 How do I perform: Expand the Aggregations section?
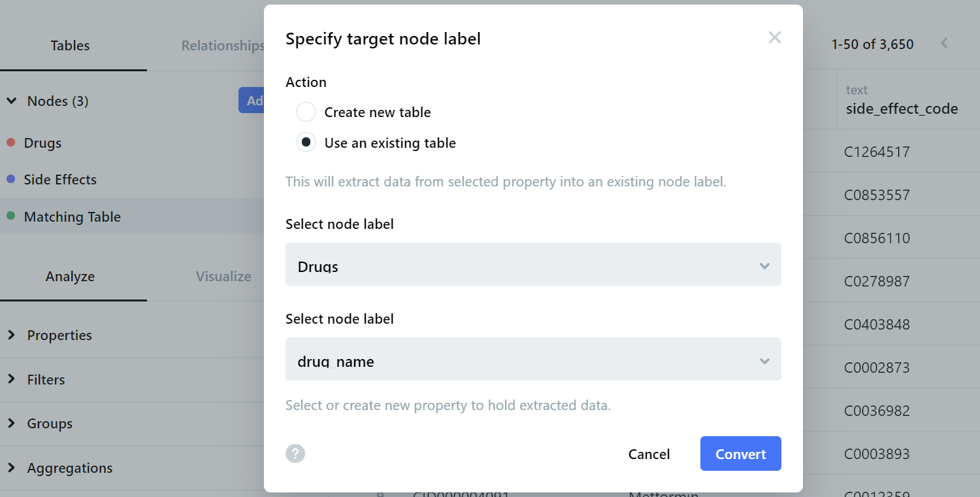pyautogui.click(x=12, y=468)
